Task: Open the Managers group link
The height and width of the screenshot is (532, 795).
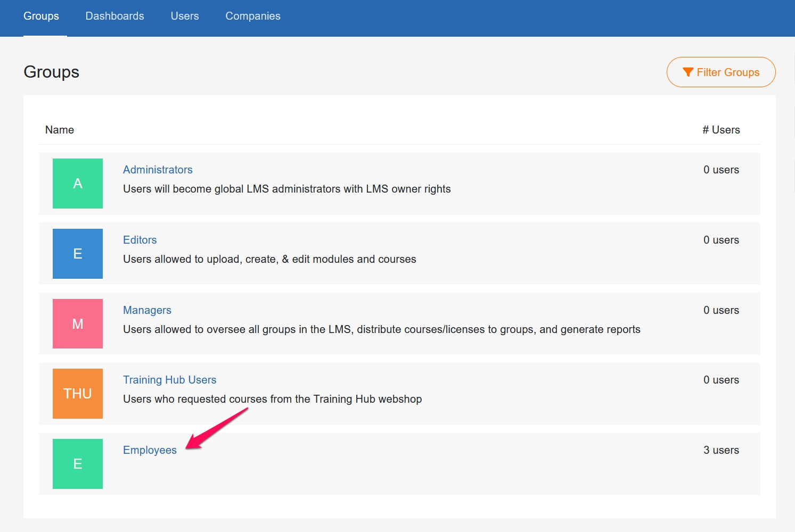Action: pyautogui.click(x=147, y=310)
